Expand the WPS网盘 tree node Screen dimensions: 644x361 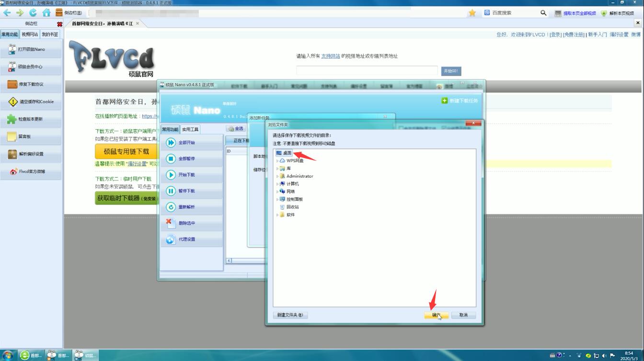pyautogui.click(x=277, y=161)
